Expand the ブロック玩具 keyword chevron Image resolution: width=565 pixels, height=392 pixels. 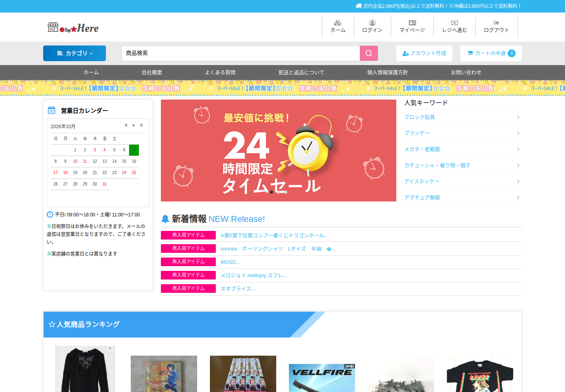pos(518,117)
